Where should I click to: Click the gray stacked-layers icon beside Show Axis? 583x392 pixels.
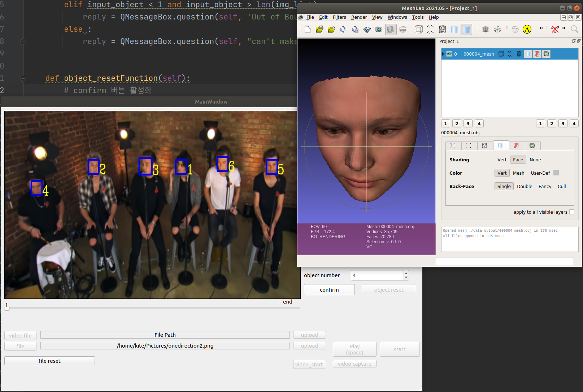(486, 29)
